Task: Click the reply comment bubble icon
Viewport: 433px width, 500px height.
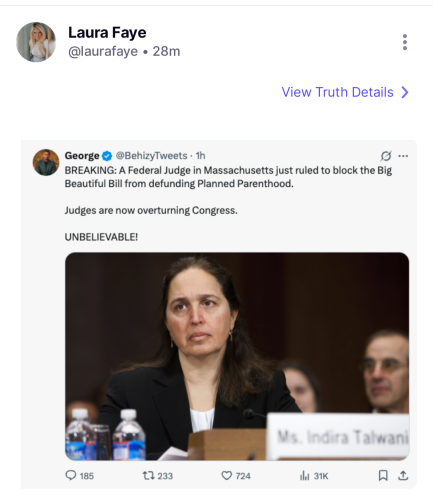Action: coord(71,475)
